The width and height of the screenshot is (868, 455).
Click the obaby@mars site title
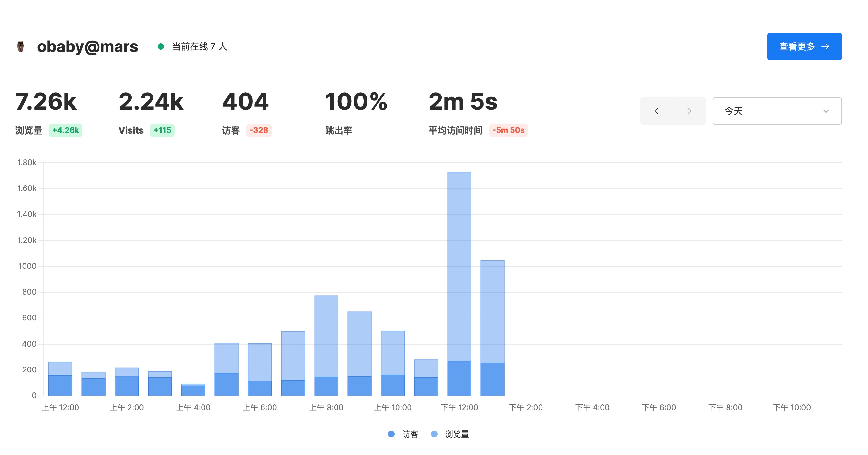87,46
